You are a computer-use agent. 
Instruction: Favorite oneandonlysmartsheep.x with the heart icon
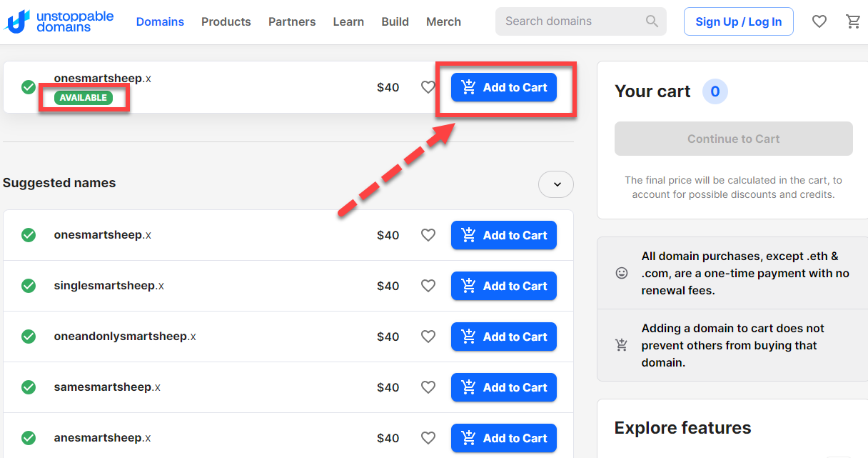[x=428, y=337]
